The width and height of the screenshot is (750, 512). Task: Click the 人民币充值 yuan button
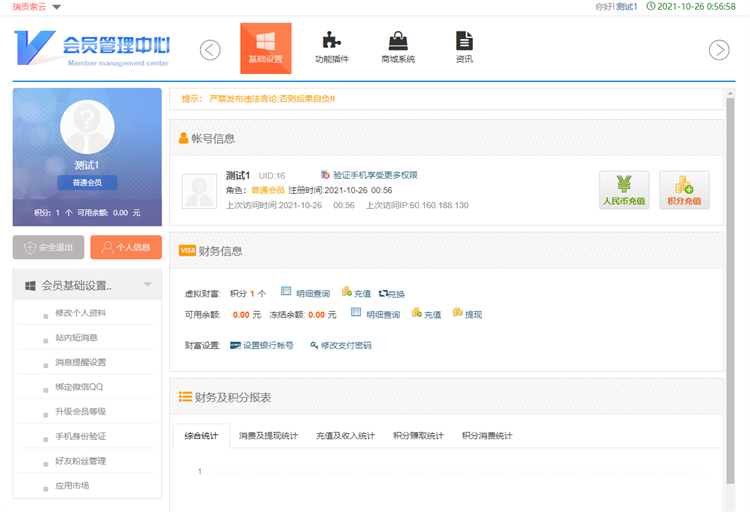pyautogui.click(x=624, y=190)
